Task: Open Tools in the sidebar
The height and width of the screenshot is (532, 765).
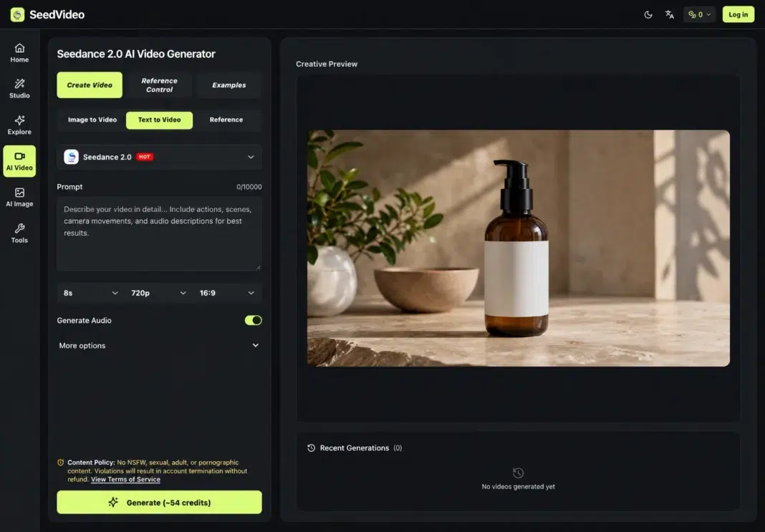Action: click(x=19, y=233)
